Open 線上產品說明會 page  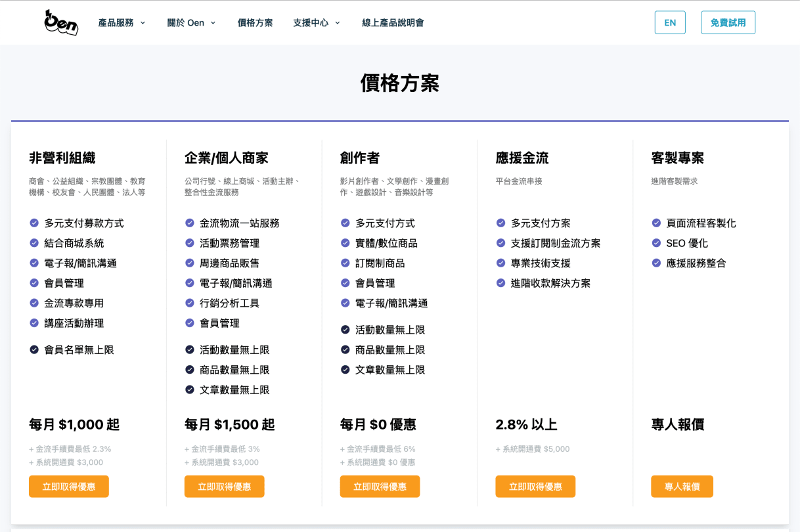(x=393, y=22)
